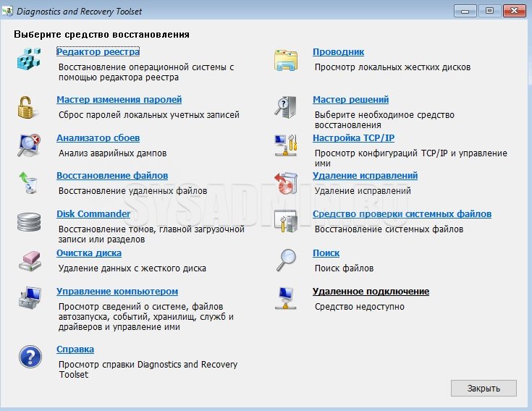Click the Registry Editor blue cubes icon
Screen dimensions: 532x411
[x=28, y=59]
